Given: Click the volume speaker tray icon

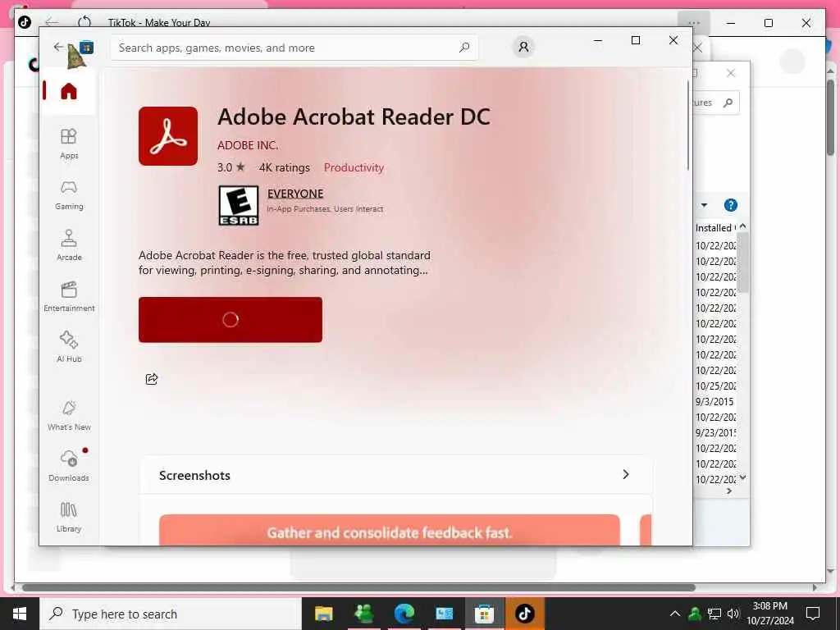Looking at the screenshot, I should coord(733,614).
